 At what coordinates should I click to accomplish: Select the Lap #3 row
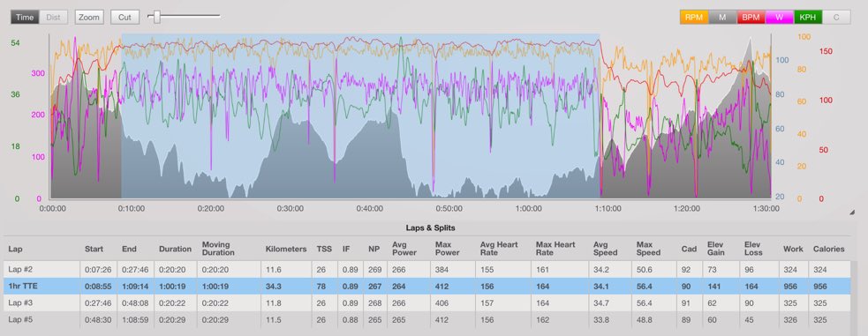click(x=426, y=302)
